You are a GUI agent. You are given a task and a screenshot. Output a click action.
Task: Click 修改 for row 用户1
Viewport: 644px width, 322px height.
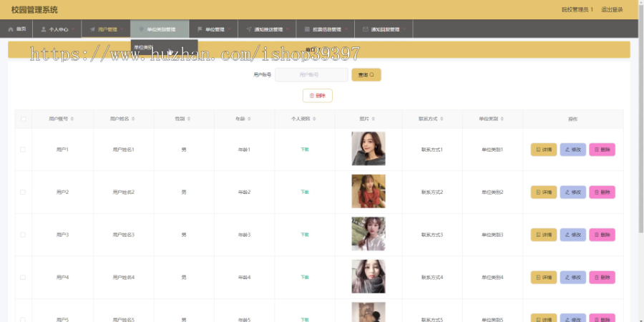(x=573, y=150)
